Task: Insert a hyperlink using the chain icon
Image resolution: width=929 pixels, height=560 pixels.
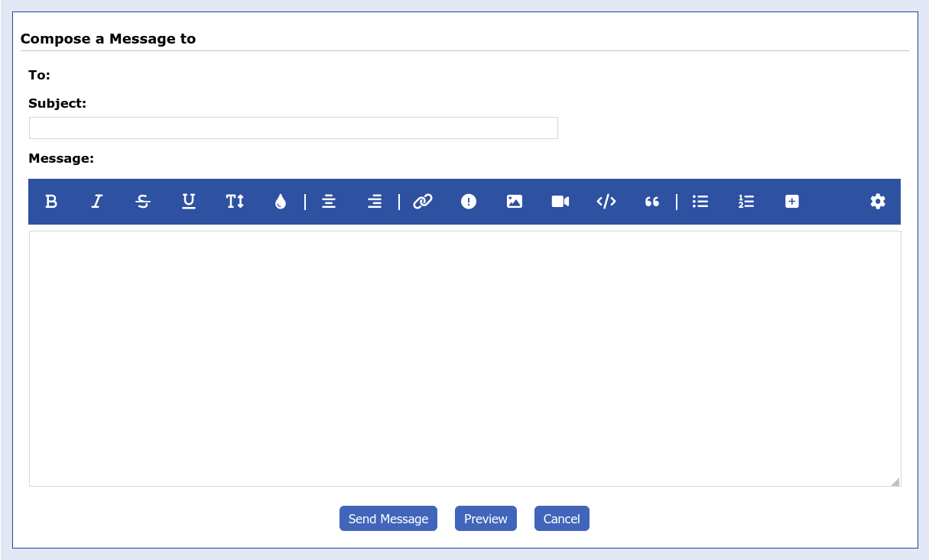Action: coord(423,202)
